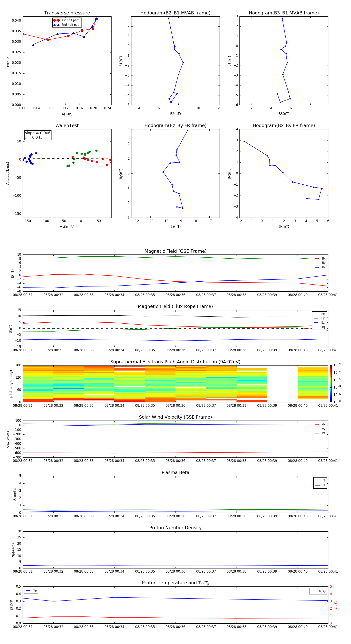Select 'By' in the GSE Frame legend
Image resolution: width=351 pixels, height=644 pixels.
click(320, 263)
